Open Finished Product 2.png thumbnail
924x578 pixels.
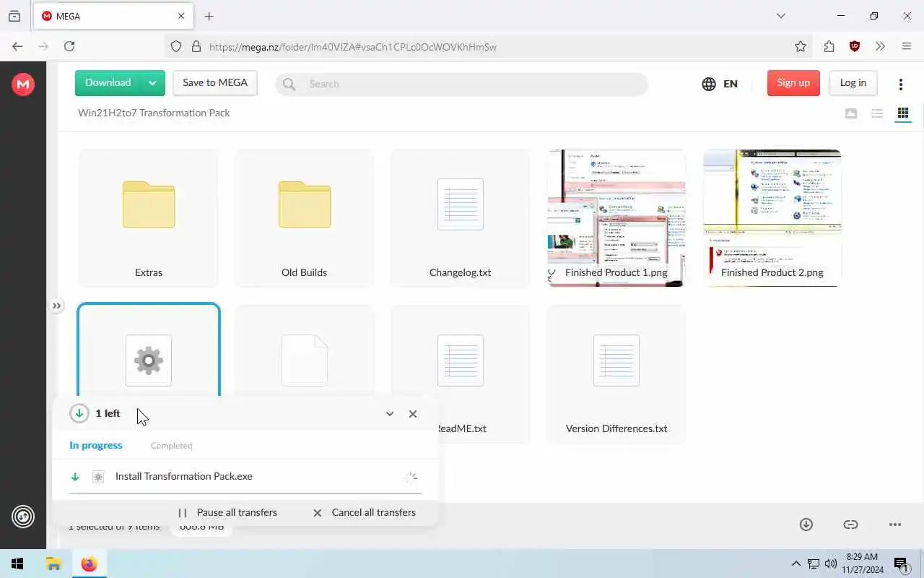772,218
